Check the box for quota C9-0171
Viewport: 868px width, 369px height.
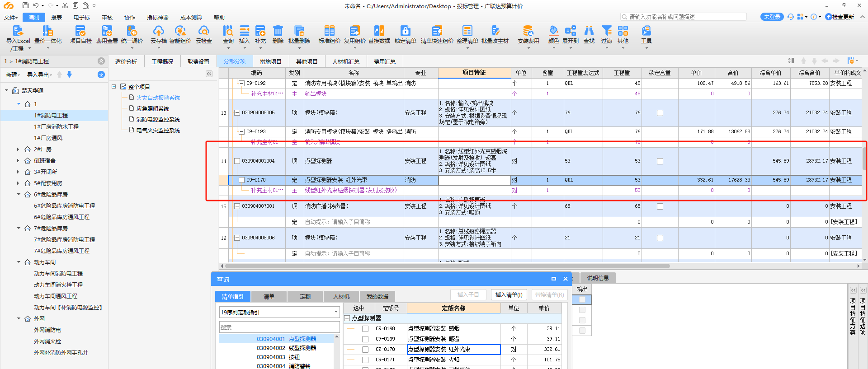365,360
